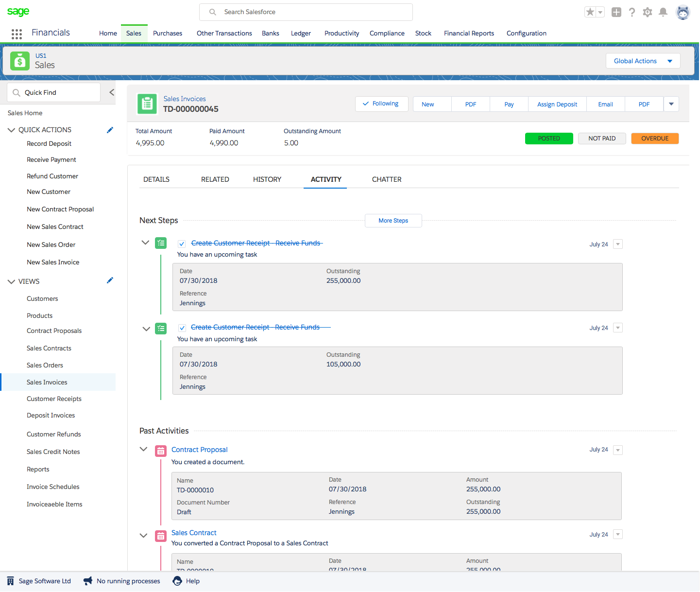700x592 pixels.
Task: Open the help question mark icon
Action: [632, 12]
